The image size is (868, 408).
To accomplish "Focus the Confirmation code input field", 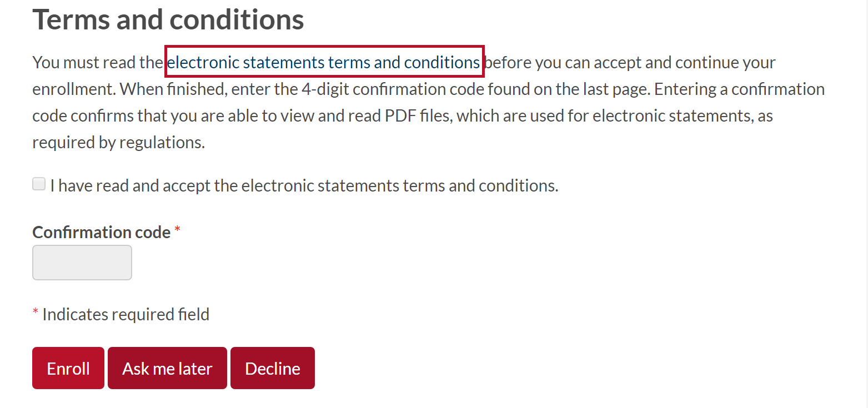I will point(82,263).
